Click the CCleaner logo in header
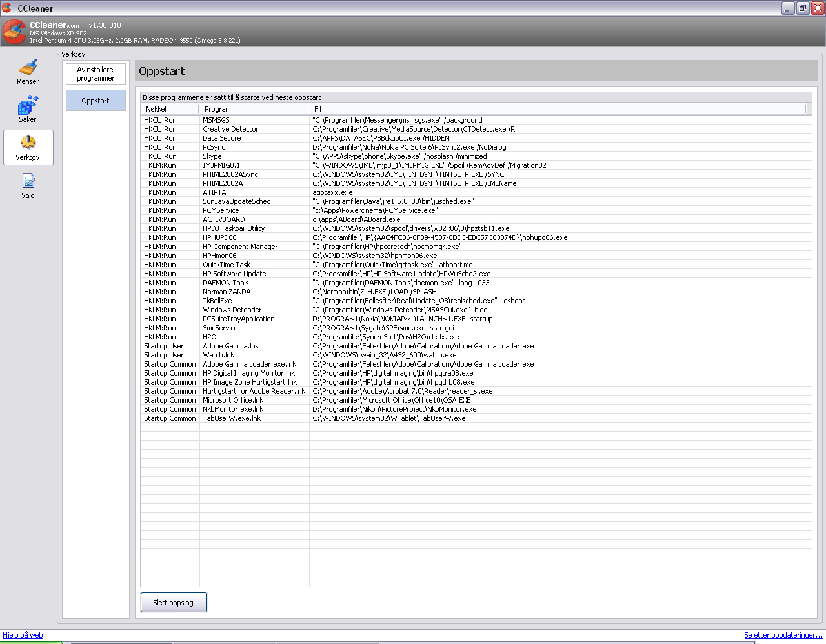Screen dimensions: 826x644 (x=14, y=32)
